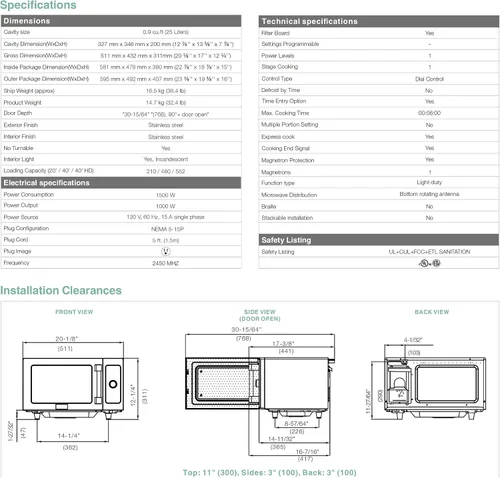Click the Max. Cooking Time row
Screen dimensions: 500x478
(x=379, y=113)
